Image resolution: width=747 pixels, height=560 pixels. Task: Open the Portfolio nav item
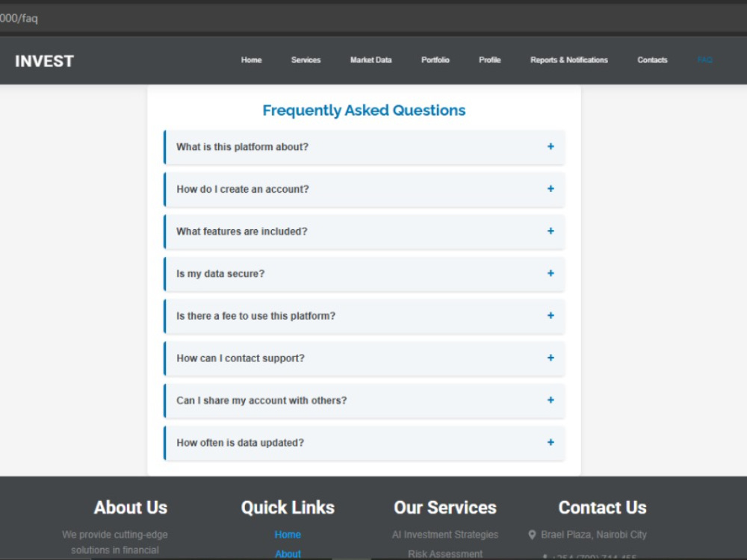(435, 60)
